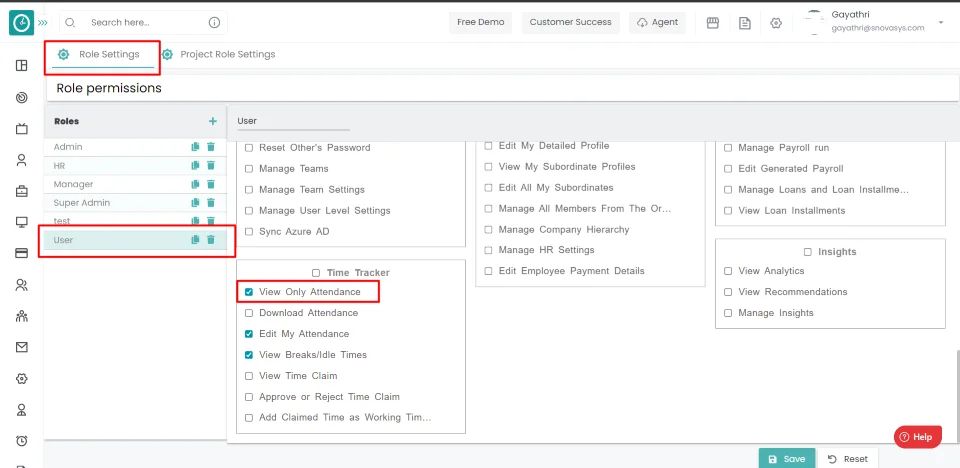Click the search info icon

pos(214,22)
